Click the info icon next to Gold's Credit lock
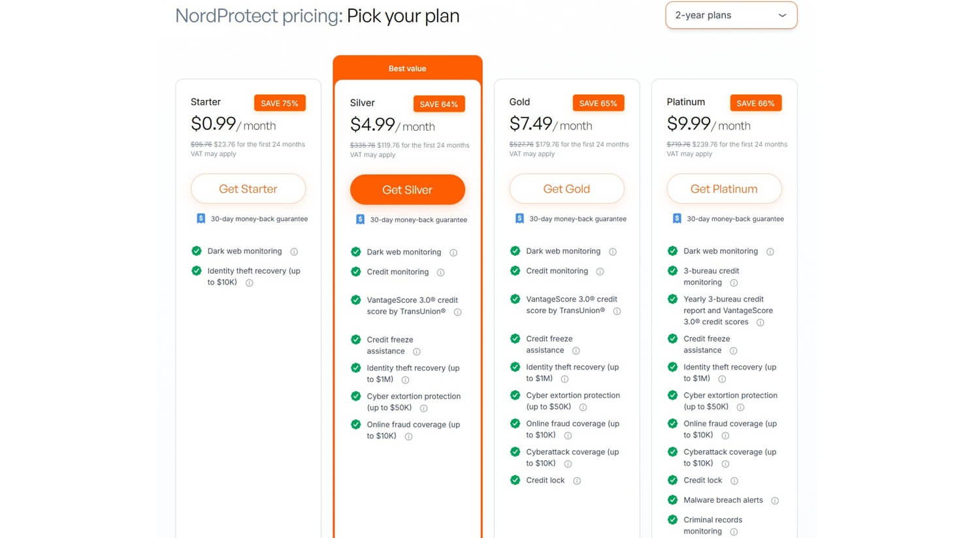Viewport: 980px width, 538px height. tap(577, 480)
